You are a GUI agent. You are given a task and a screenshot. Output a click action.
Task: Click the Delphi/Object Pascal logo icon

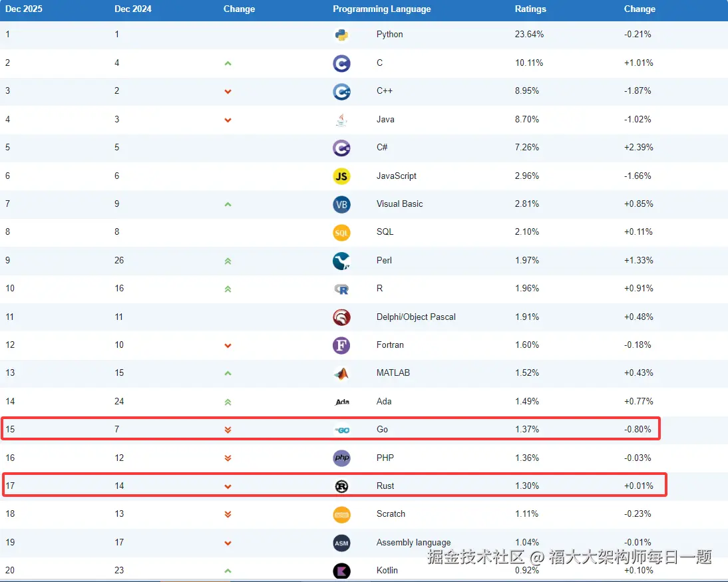click(341, 318)
